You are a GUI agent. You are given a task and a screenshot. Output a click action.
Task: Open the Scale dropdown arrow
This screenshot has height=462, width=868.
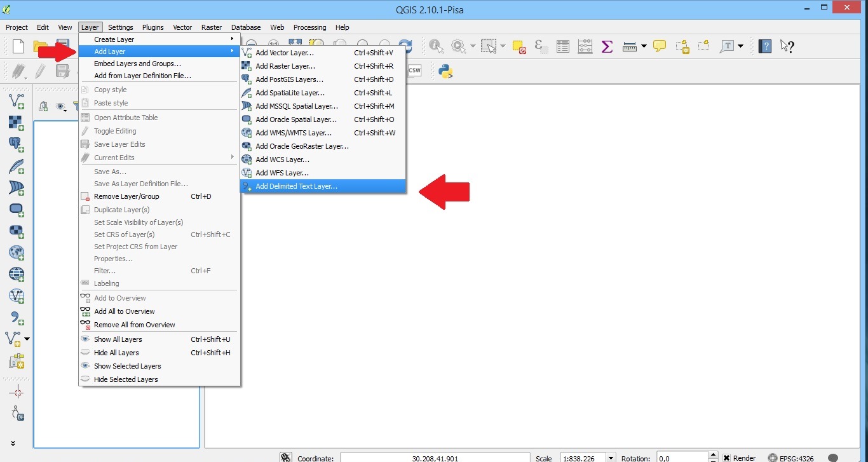611,458
